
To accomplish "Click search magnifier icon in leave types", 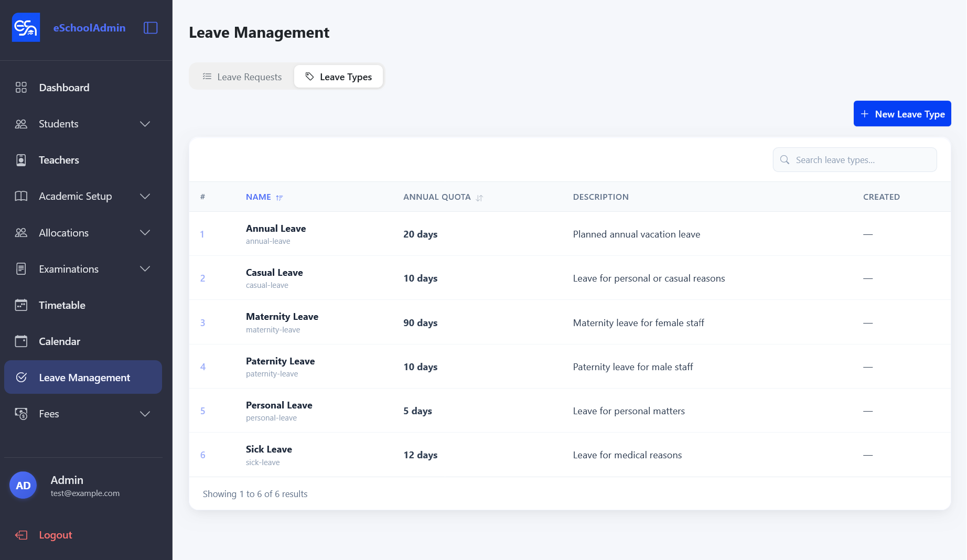I will [x=785, y=160].
